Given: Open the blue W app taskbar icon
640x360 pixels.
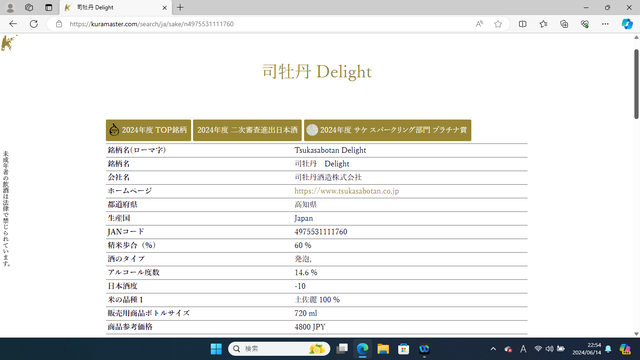Looking at the screenshot, I should click(424, 349).
